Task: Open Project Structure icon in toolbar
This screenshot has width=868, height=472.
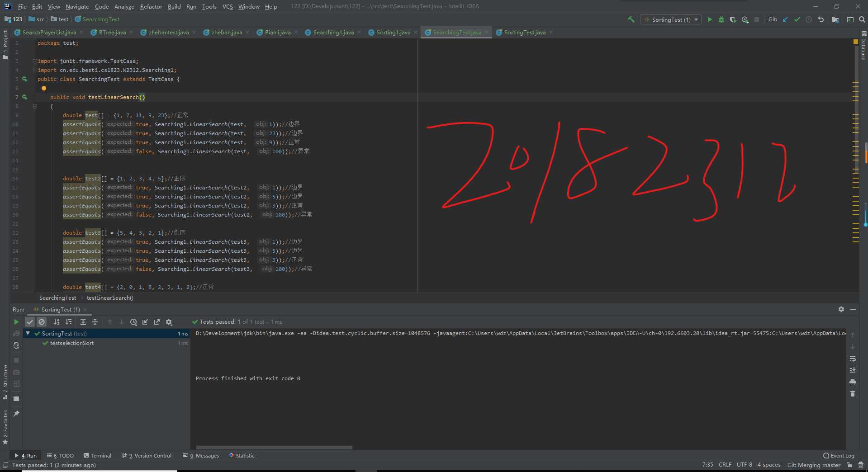Action: (835, 19)
